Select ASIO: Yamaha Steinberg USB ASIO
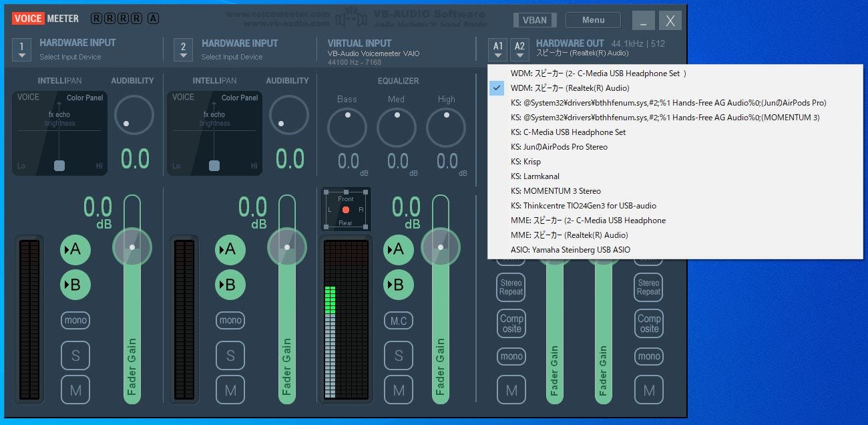The width and height of the screenshot is (868, 425). tap(675, 250)
